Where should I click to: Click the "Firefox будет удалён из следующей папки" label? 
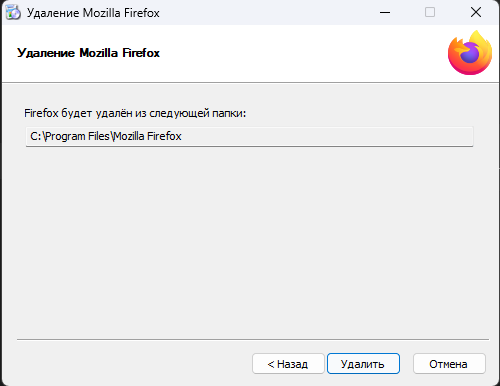(135, 113)
